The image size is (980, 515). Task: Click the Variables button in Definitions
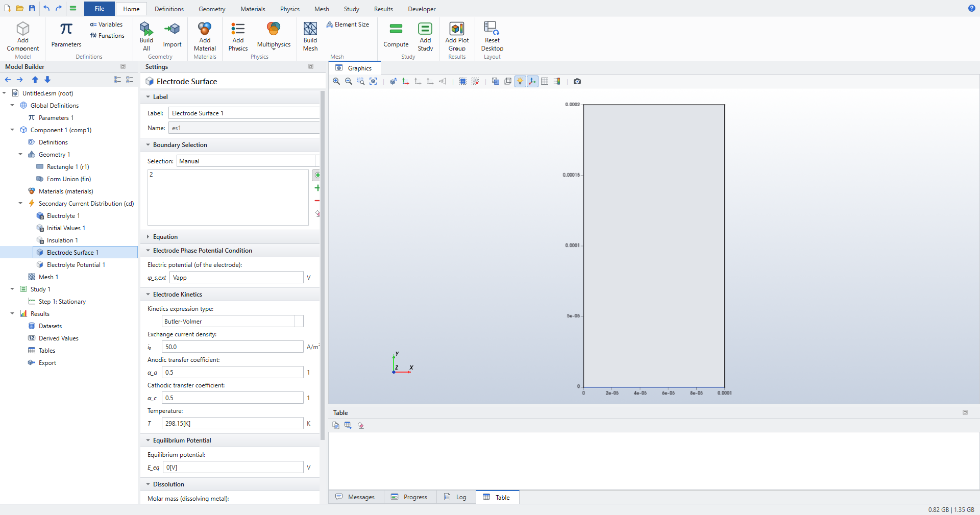pos(106,24)
